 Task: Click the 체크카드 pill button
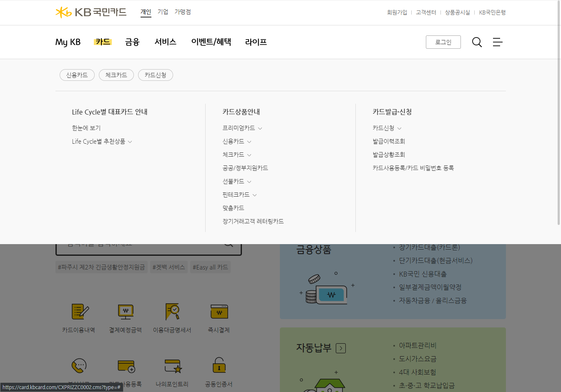point(116,75)
